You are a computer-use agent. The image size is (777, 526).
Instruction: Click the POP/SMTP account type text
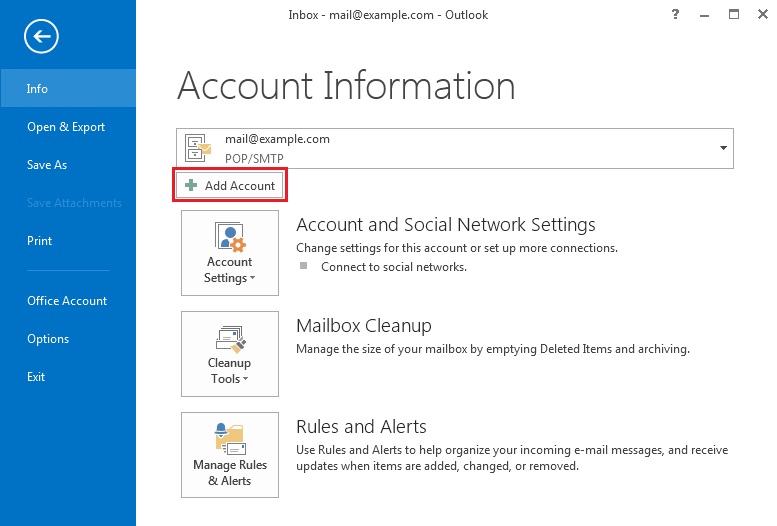[x=254, y=159]
